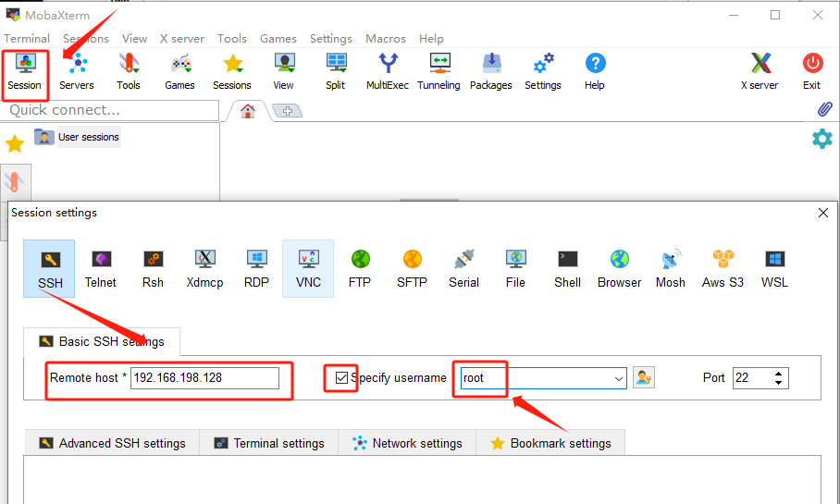Select the SSH session type

click(49, 269)
